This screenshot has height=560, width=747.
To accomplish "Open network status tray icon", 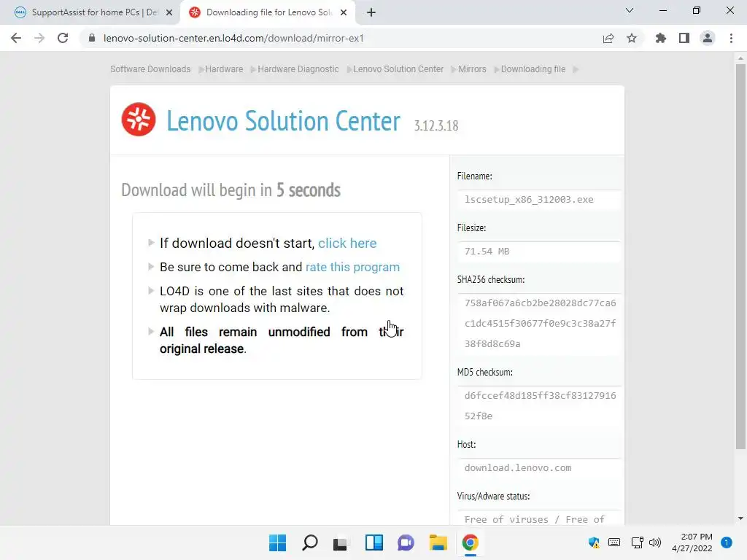I will pos(637,542).
